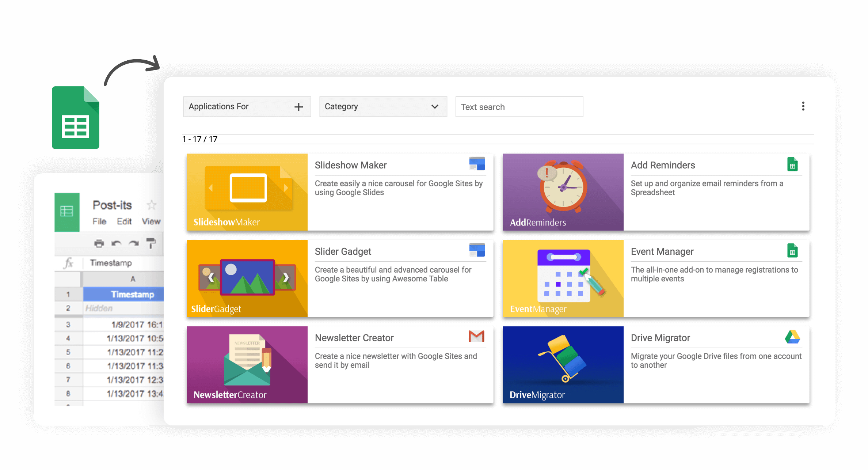This screenshot has width=868, height=470.
Task: Select the blue Timestamp header cell
Action: click(123, 294)
